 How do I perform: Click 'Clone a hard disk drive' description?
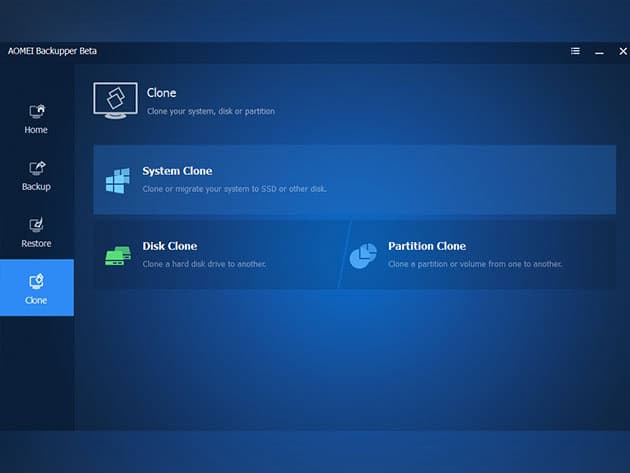point(204,264)
